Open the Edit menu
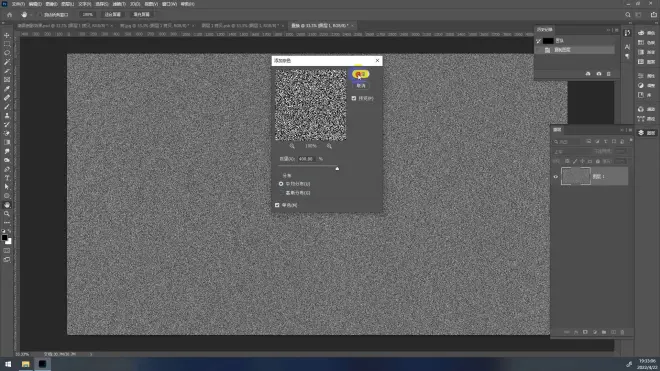This screenshot has width=660, height=371. click(x=35, y=4)
